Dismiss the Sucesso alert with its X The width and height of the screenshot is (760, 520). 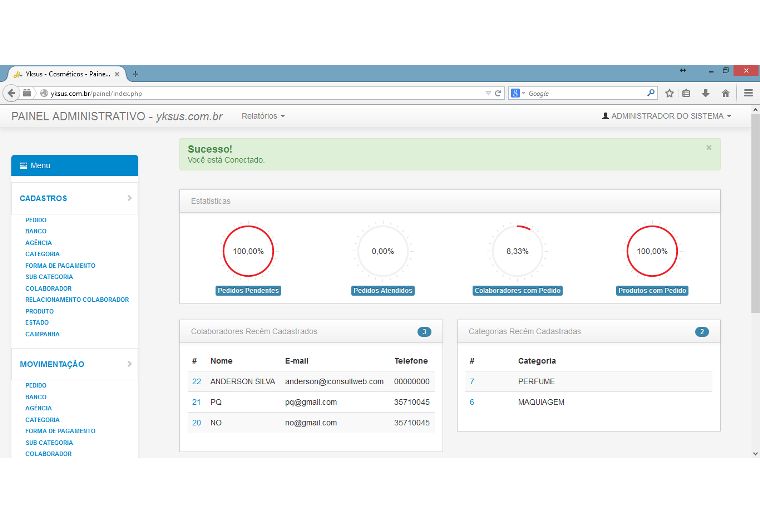[x=709, y=147]
